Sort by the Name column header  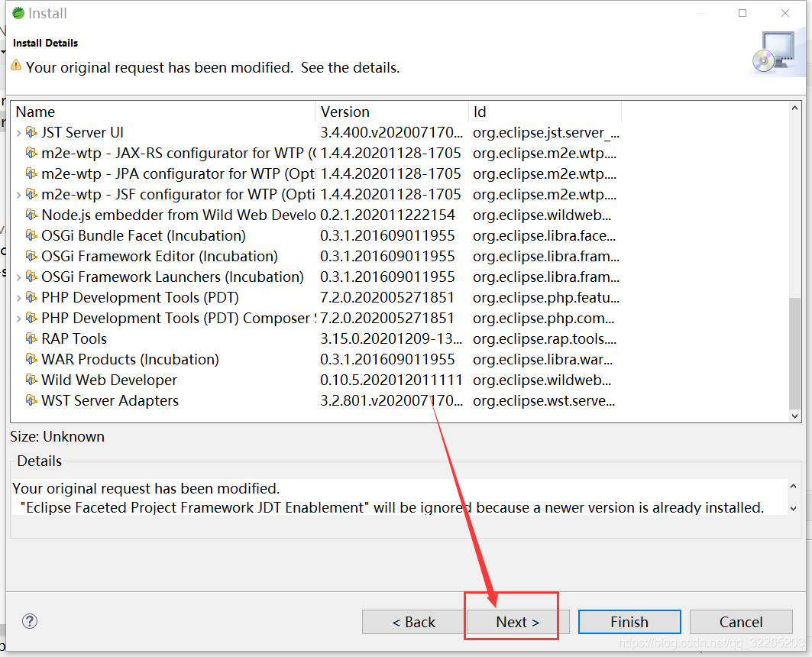[163, 112]
